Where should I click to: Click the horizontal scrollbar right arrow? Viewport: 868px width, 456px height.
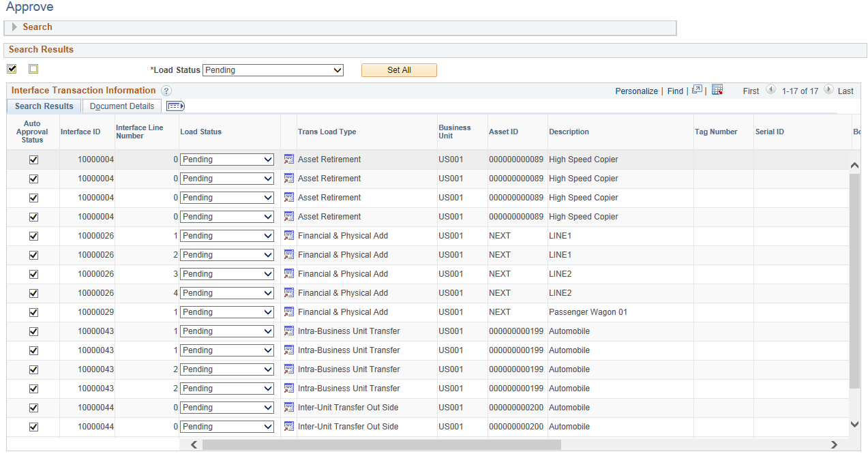click(x=834, y=444)
